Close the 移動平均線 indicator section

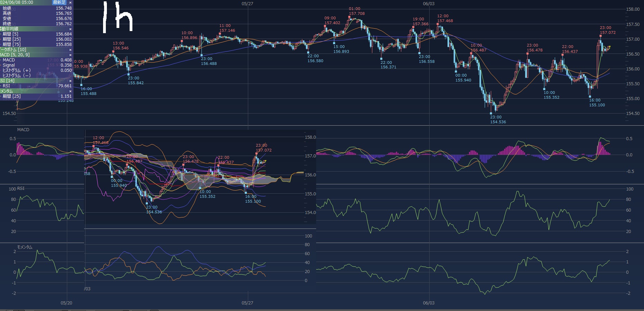click(70, 29)
